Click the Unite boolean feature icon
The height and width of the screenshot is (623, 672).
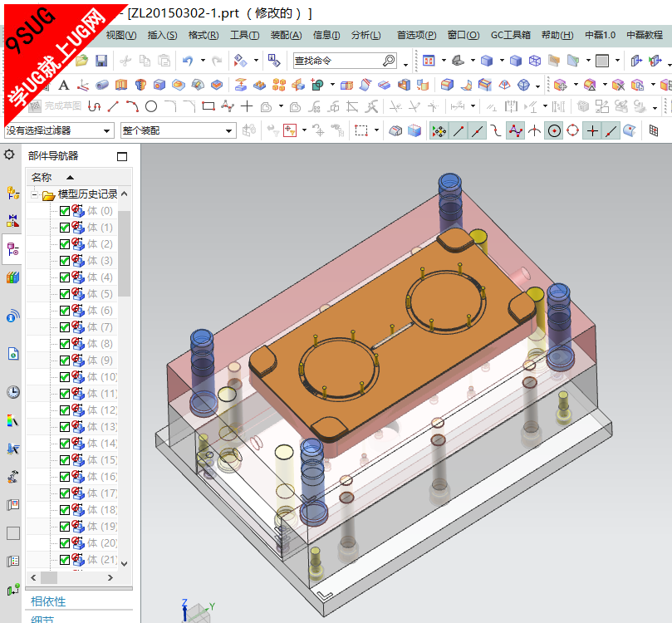317,85
